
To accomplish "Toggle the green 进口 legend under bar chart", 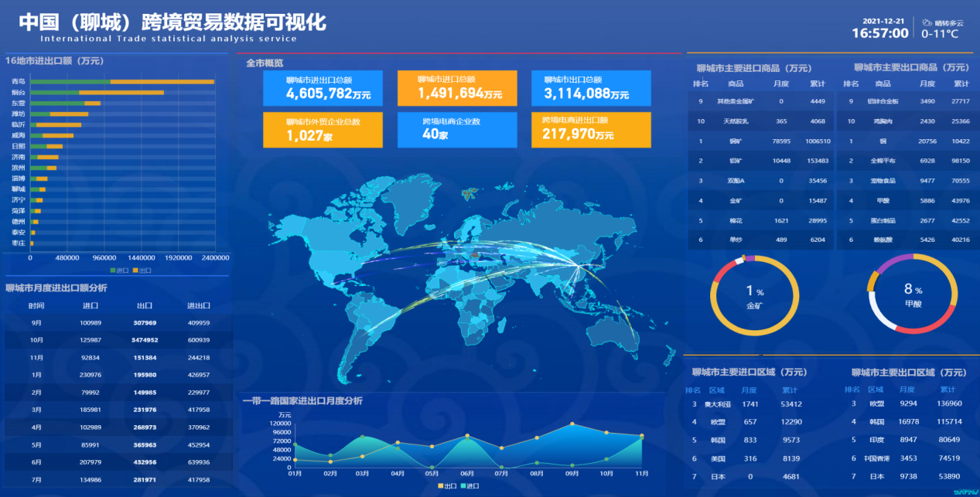I will [x=120, y=271].
